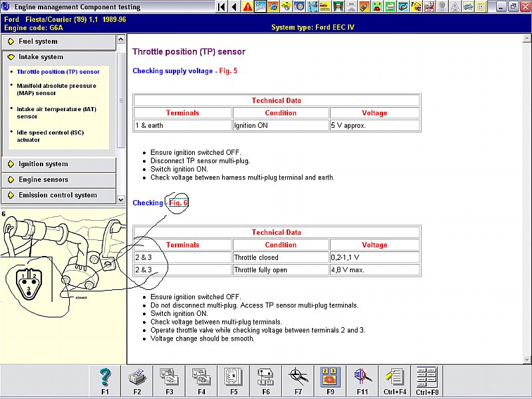Click the F5 icon in bottom toolbar
532x399 pixels.
coord(234,381)
